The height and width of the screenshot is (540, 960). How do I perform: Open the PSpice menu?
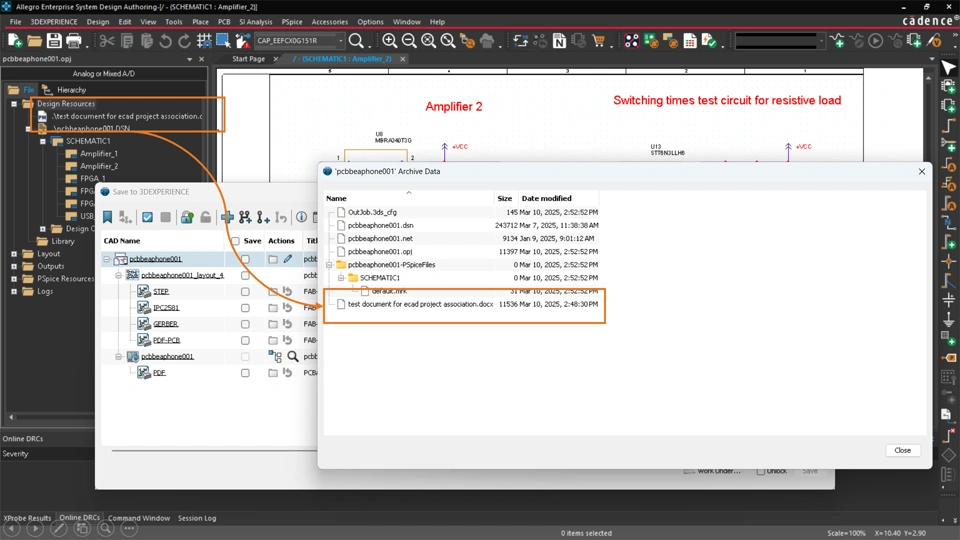(292, 21)
